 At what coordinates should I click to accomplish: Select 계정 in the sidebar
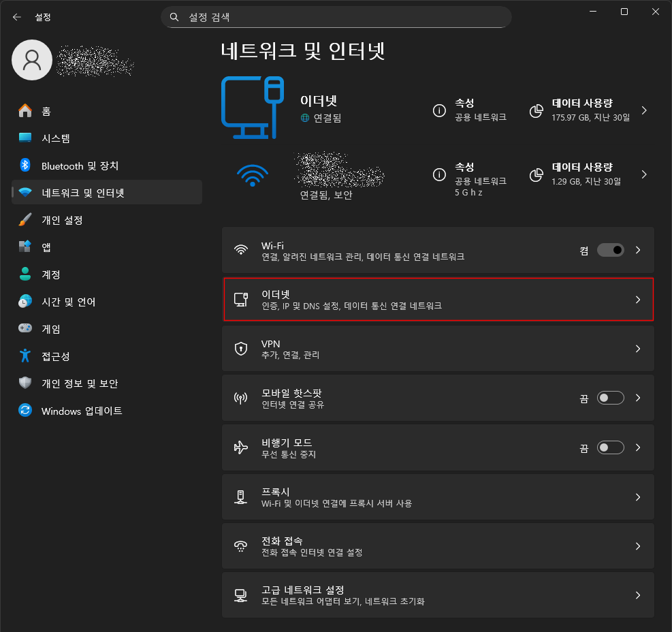click(x=107, y=274)
